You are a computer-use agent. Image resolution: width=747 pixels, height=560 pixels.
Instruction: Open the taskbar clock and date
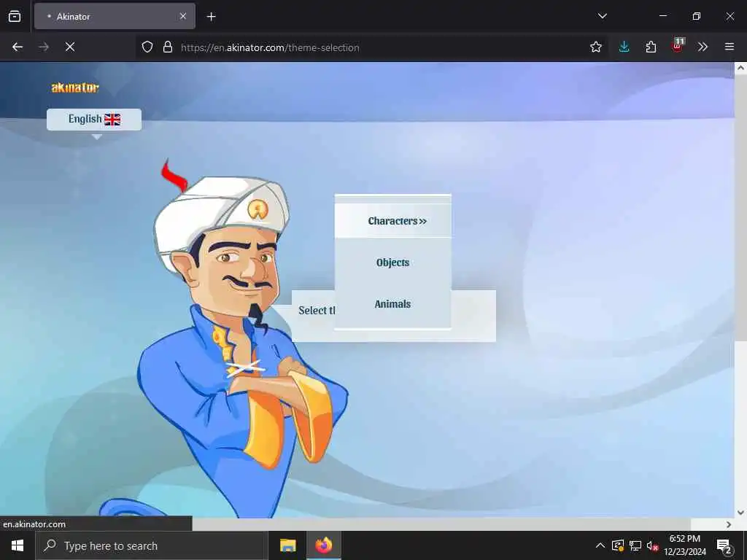click(684, 545)
